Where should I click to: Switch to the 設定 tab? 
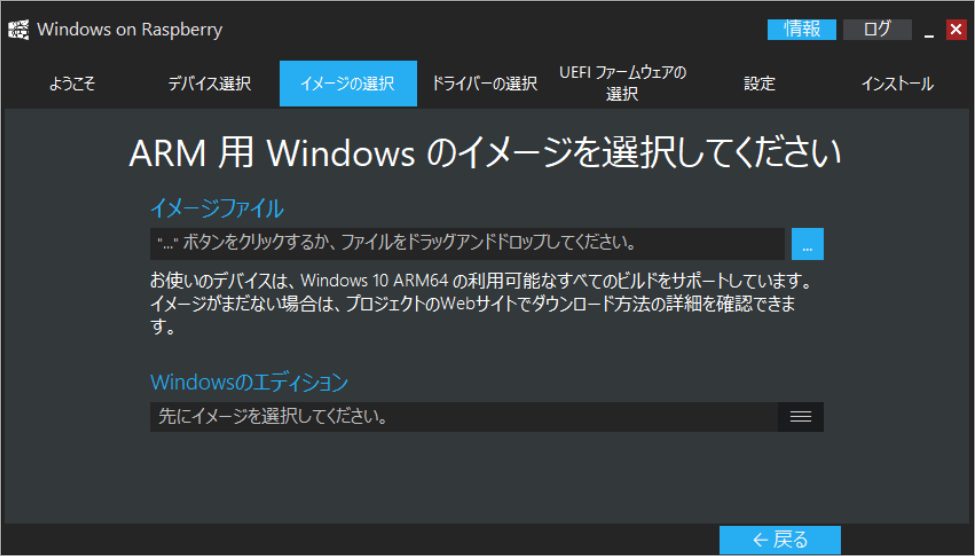pyautogui.click(x=760, y=83)
